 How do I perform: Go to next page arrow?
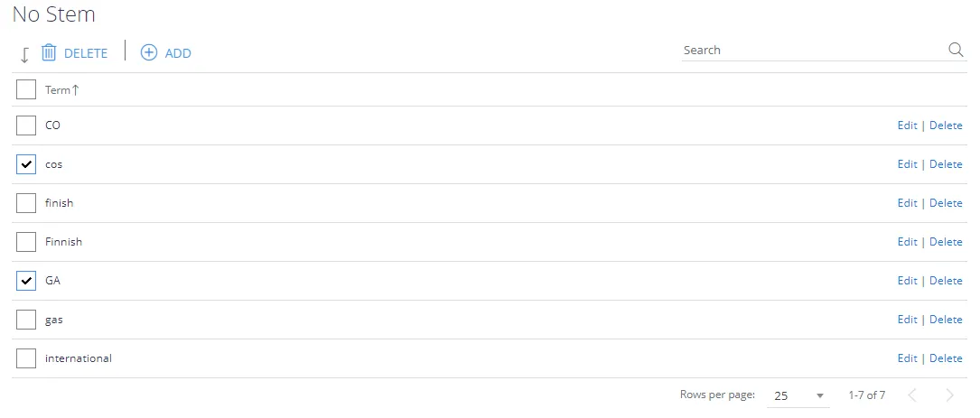click(x=949, y=395)
